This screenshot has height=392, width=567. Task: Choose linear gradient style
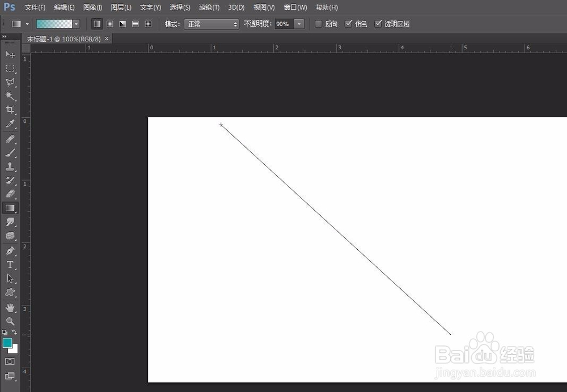point(97,24)
